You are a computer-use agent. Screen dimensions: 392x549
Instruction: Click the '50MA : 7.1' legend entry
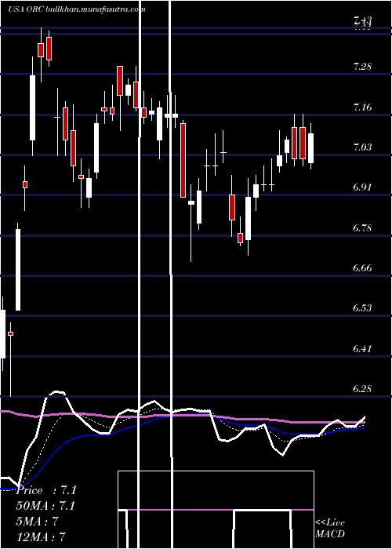click(45, 506)
